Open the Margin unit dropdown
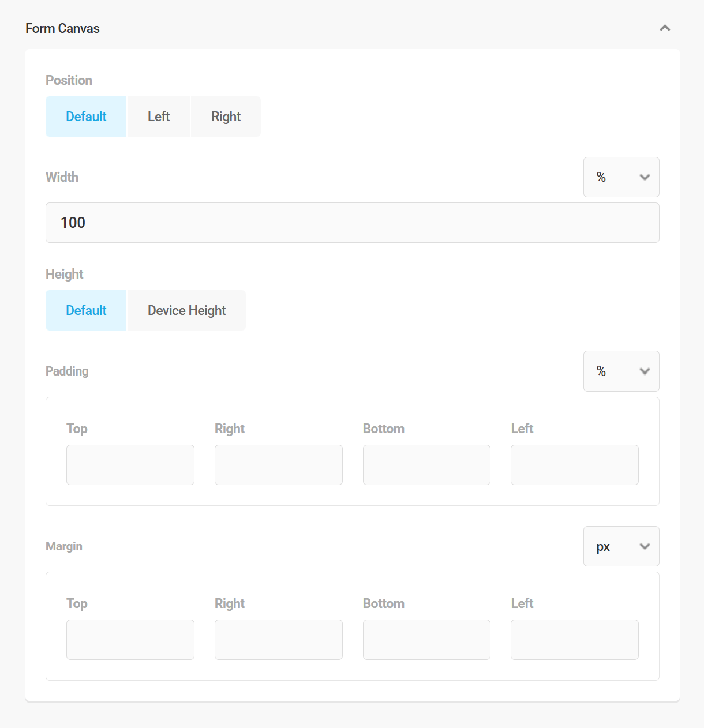Viewport: 704px width, 728px height. click(x=621, y=546)
